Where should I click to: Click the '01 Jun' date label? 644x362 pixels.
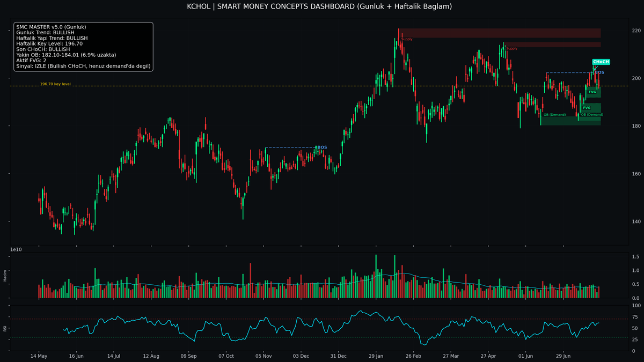pyautogui.click(x=526, y=356)
